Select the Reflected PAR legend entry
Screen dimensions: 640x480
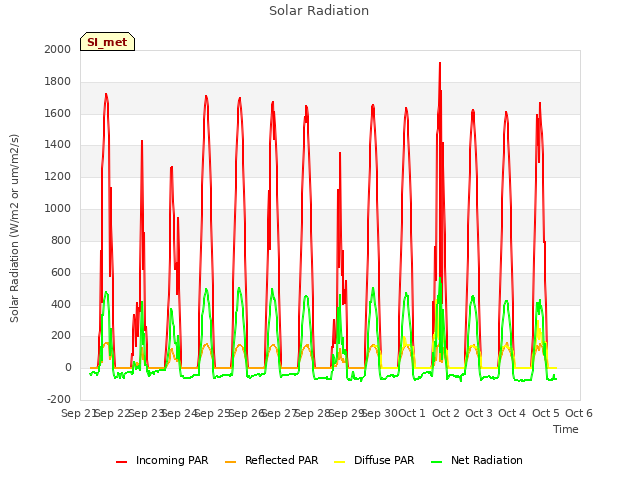point(271,460)
